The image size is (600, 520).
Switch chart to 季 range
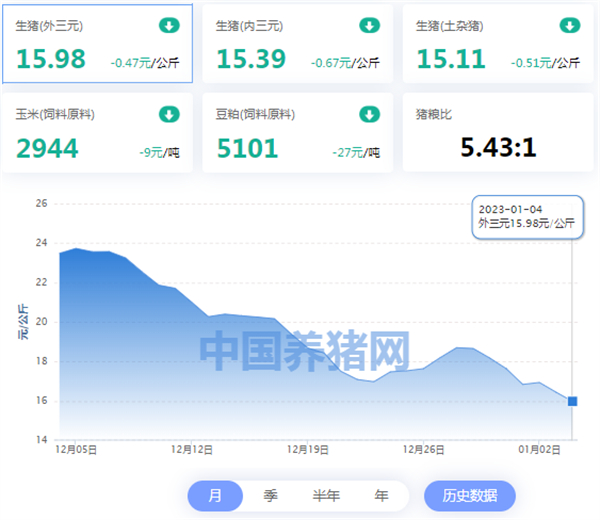pos(271,496)
